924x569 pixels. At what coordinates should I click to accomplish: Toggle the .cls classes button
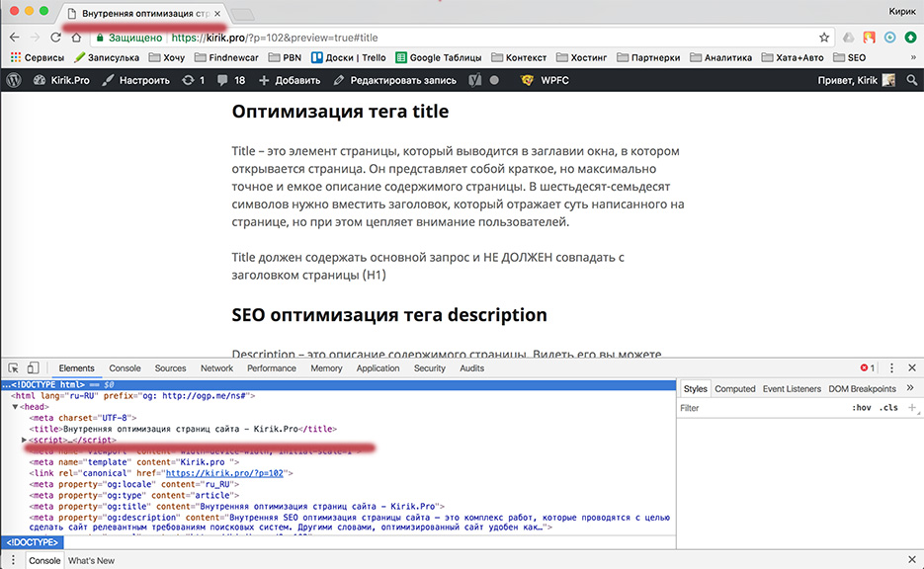pos(888,408)
